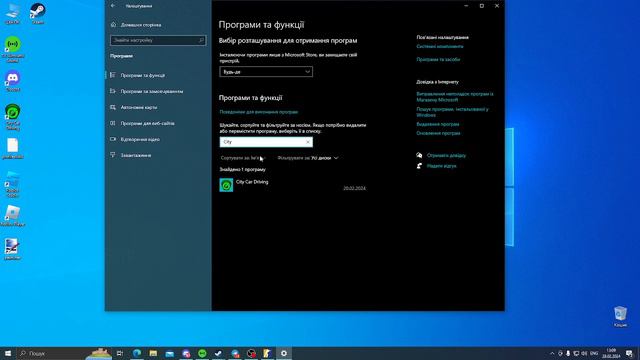Open the clock and date flyout
This screenshot has height=360, width=640.
click(611, 353)
